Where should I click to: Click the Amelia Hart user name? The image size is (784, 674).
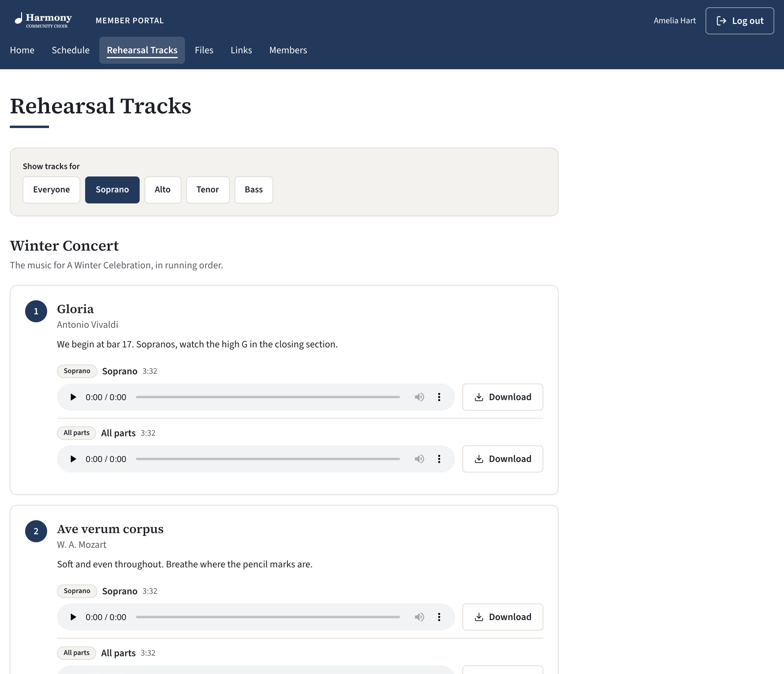675,21
